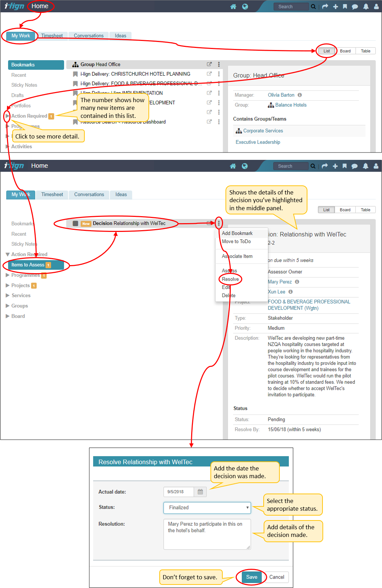Open FOOD & BEVERAGE PROFESSIONAL DEVELOPMENT (Wgtn) project link
Screen dimensions: 382x588
309,305
